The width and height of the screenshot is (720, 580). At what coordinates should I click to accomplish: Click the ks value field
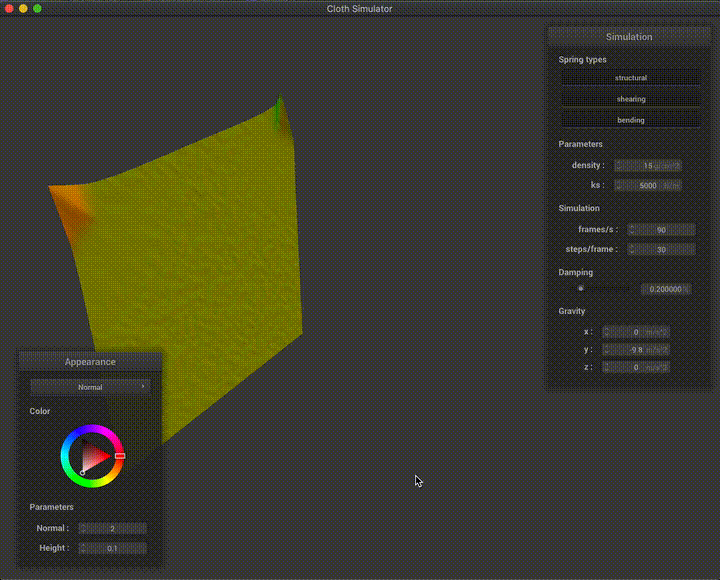tap(648, 186)
